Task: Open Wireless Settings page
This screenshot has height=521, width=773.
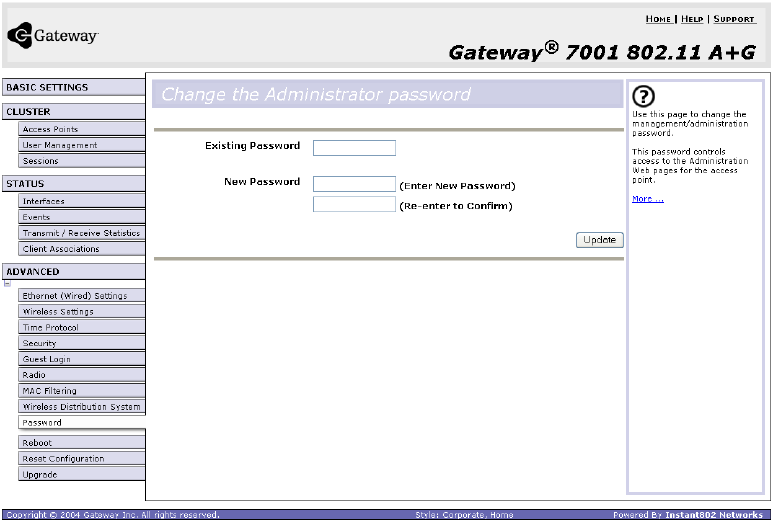Action: pos(82,312)
